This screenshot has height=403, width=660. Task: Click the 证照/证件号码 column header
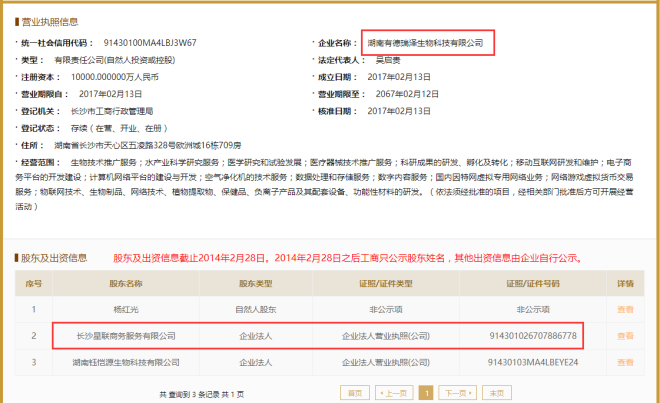(x=533, y=283)
